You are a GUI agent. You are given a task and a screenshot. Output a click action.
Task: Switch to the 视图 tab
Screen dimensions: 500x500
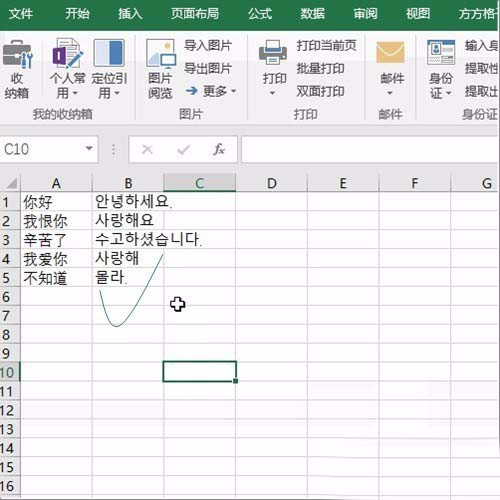418,14
